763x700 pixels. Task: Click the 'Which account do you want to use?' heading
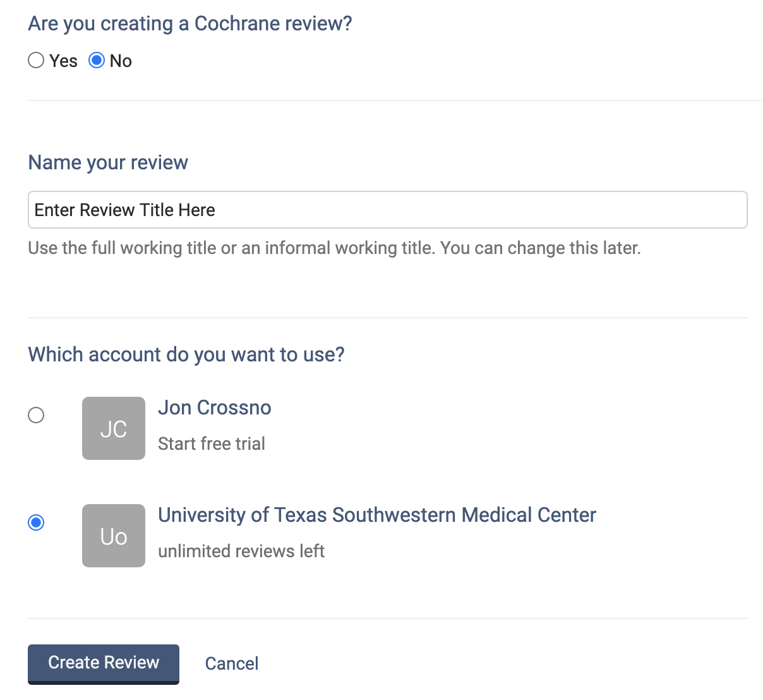click(x=186, y=354)
